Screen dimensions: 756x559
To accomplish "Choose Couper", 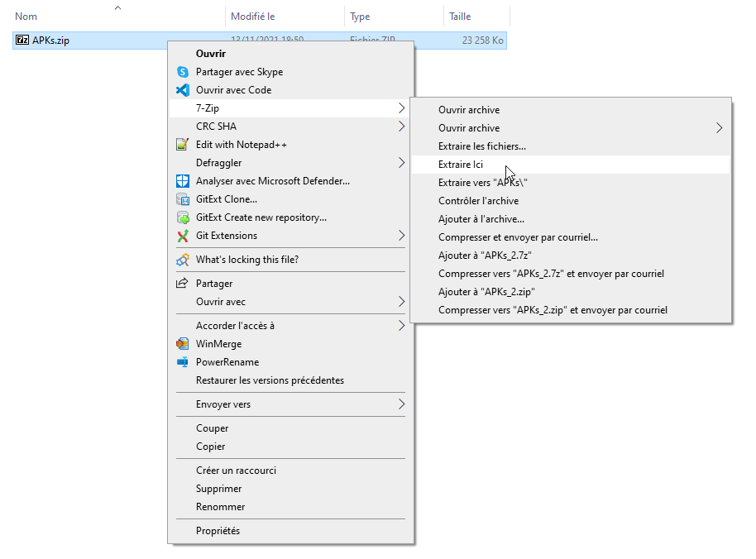I will pyautogui.click(x=290, y=428).
